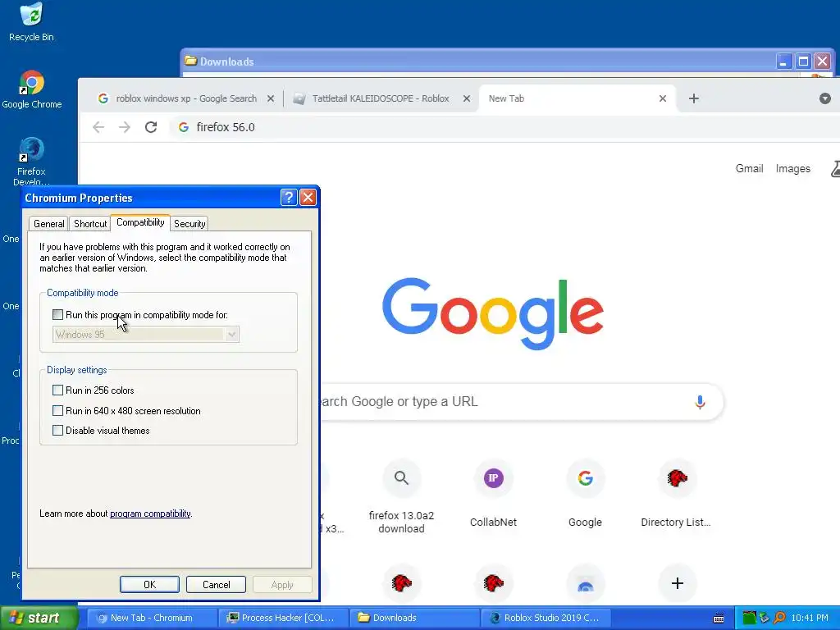This screenshot has height=630, width=840.
Task: Switch to 'roblox windows xp - Google Search' tab
Action: click(x=185, y=98)
